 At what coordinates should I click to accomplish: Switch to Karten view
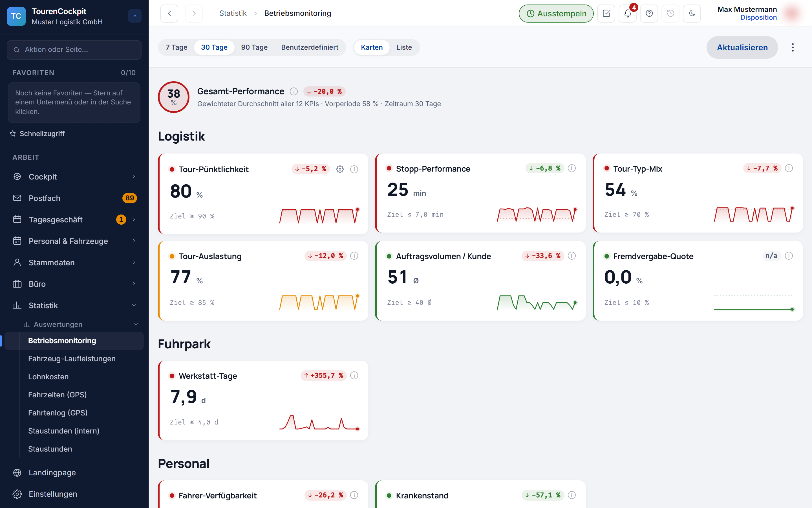[372, 47]
